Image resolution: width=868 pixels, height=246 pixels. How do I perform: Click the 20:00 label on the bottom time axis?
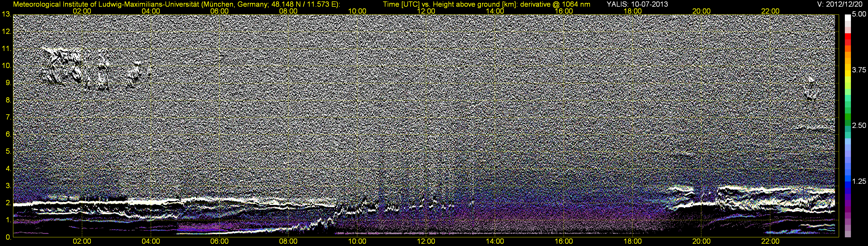coord(702,241)
